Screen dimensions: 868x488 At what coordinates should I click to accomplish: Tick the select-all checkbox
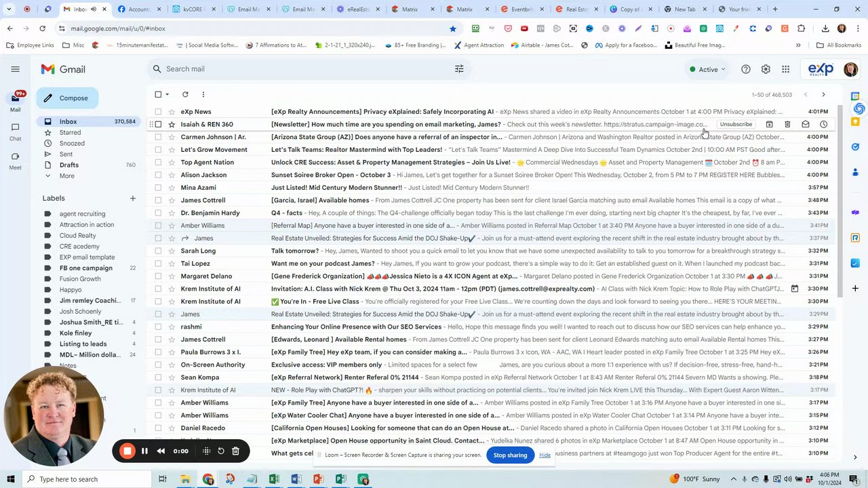coord(158,94)
